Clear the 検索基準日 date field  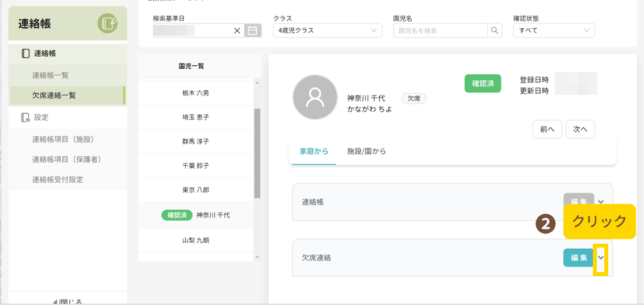tap(237, 31)
